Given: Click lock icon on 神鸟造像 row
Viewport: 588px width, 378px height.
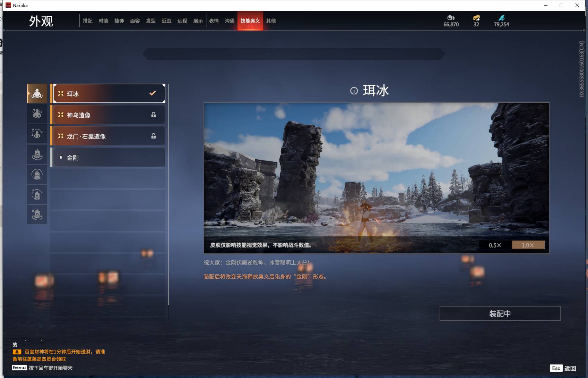Looking at the screenshot, I should (x=153, y=115).
